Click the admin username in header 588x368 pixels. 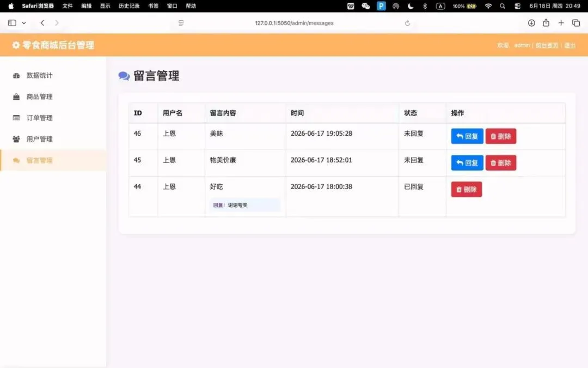point(522,45)
